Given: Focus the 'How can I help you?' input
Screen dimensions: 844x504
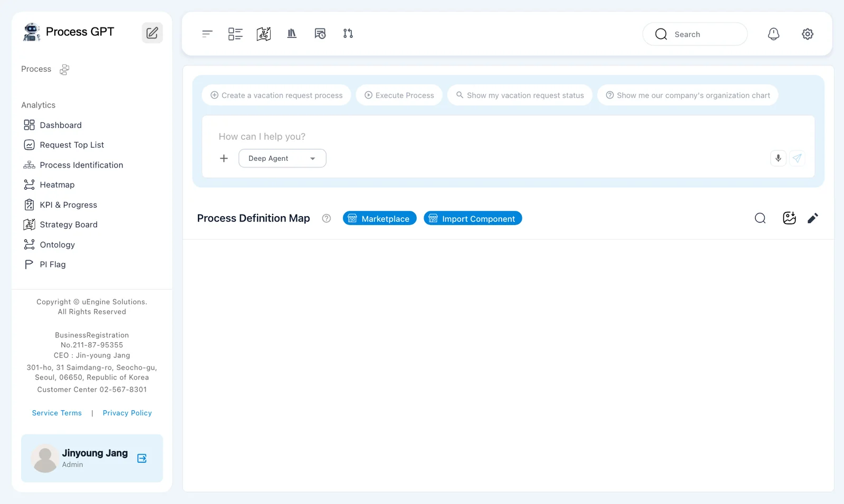Looking at the screenshot, I should [x=509, y=137].
